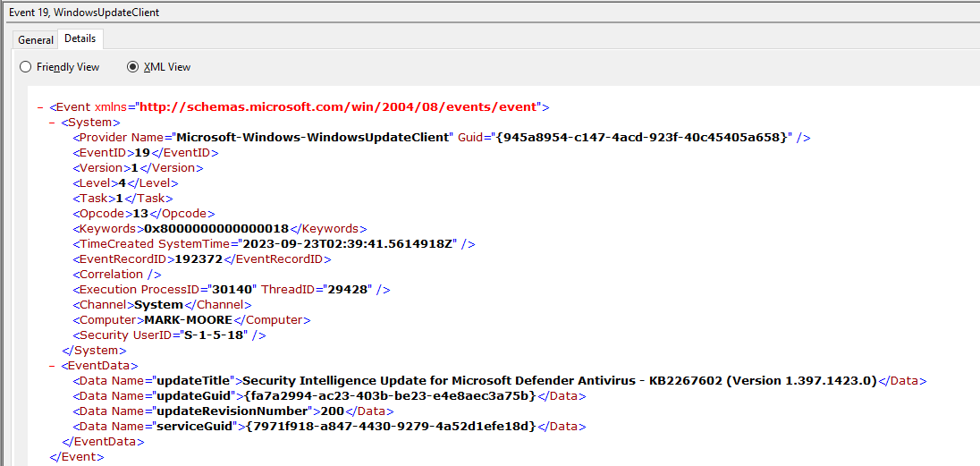Image resolution: width=980 pixels, height=466 pixels.
Task: Click the Computer name MARK-MOORE
Action: coord(188,320)
